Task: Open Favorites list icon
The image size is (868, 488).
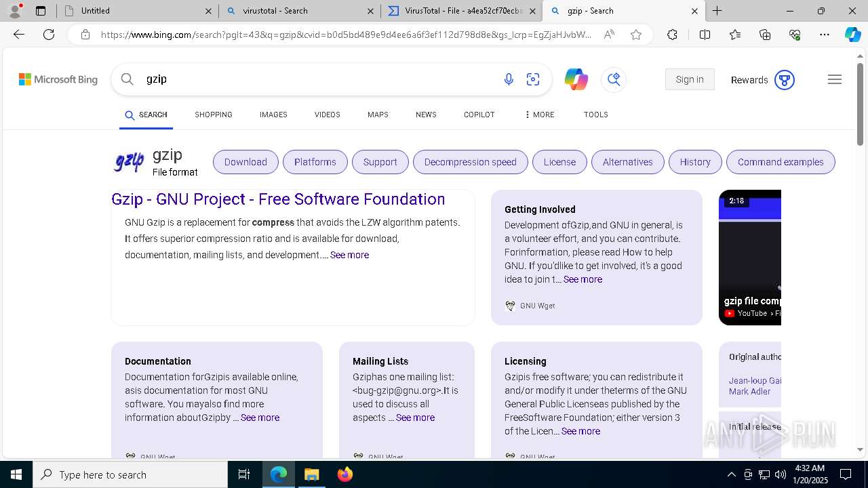Action: [x=735, y=35]
